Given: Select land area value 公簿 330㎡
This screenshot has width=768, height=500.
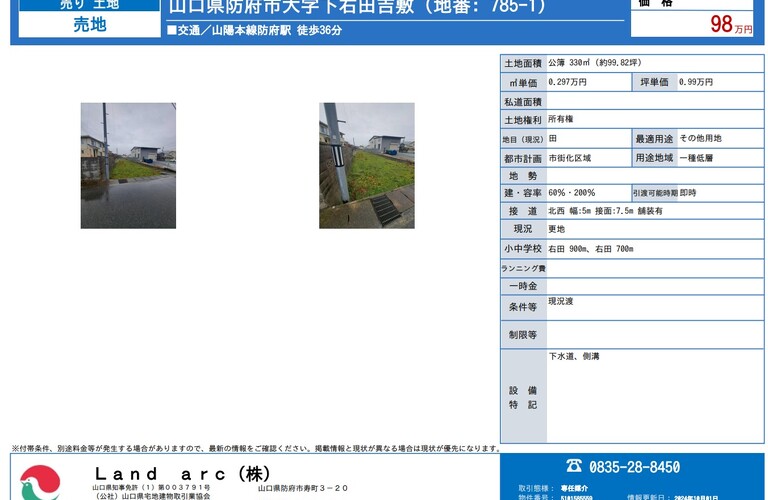Looking at the screenshot, I should pos(569,63).
